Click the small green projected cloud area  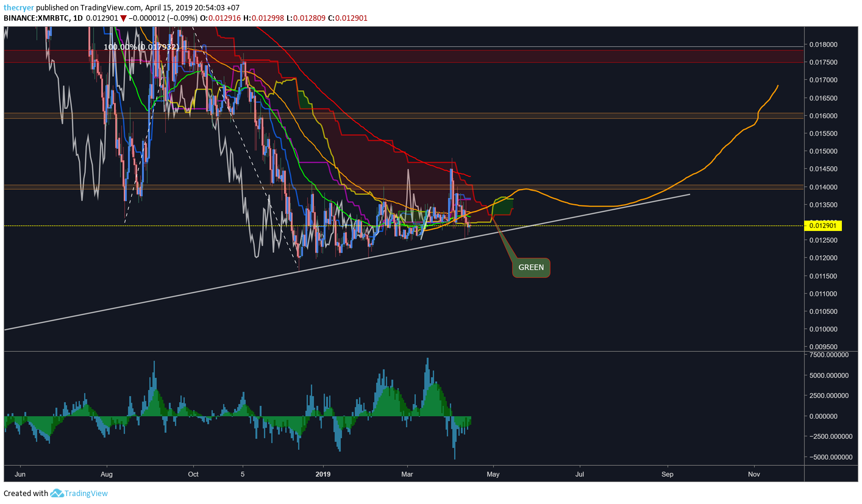(x=503, y=205)
